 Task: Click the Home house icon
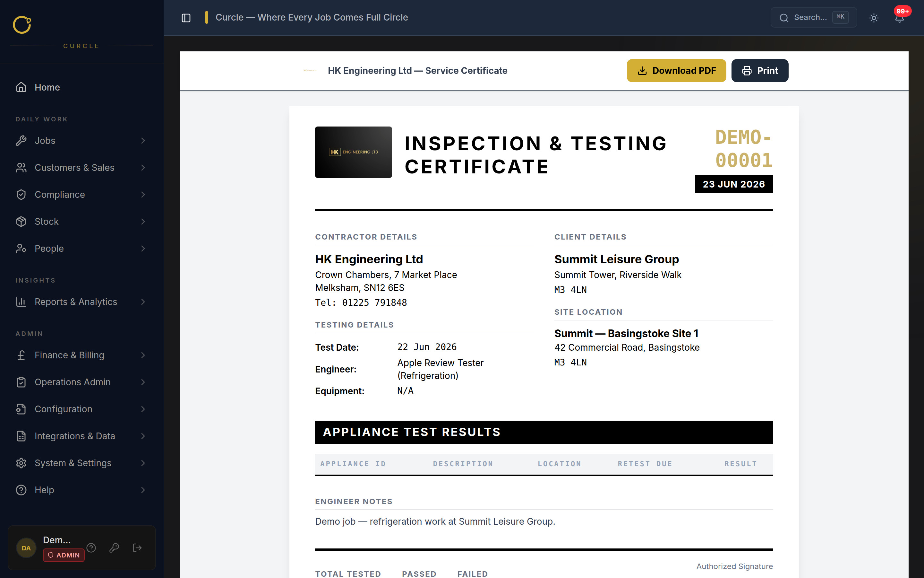pos(21,87)
